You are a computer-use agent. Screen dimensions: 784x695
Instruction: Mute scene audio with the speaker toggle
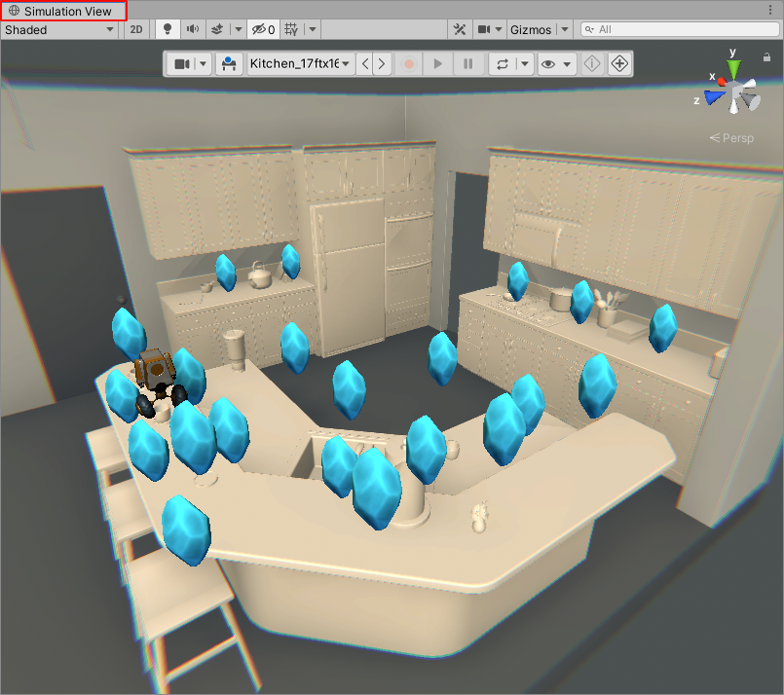191,29
